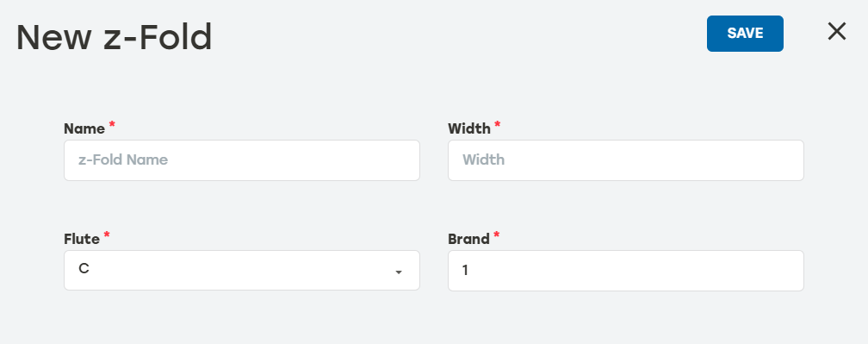Click the Width field label
Image resolution: width=868 pixels, height=344 pixels.
[x=468, y=129]
